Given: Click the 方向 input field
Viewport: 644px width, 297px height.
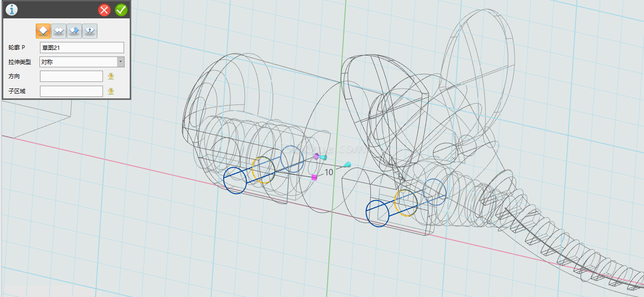Looking at the screenshot, I should [71, 76].
